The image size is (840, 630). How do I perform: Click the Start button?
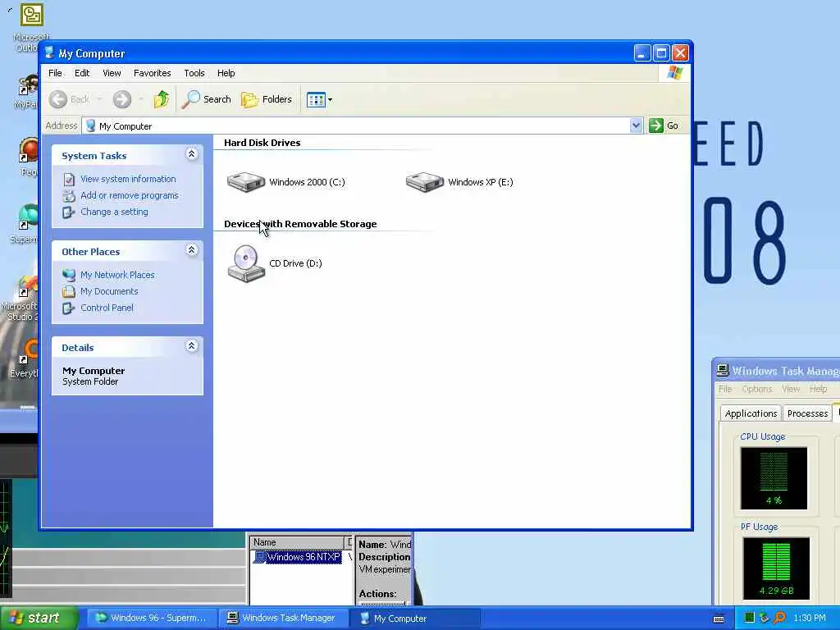(x=38, y=618)
